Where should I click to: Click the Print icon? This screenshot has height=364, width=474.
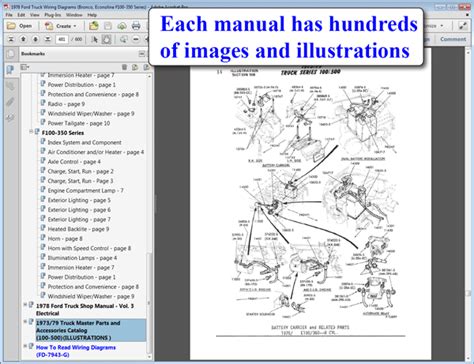tap(136, 26)
